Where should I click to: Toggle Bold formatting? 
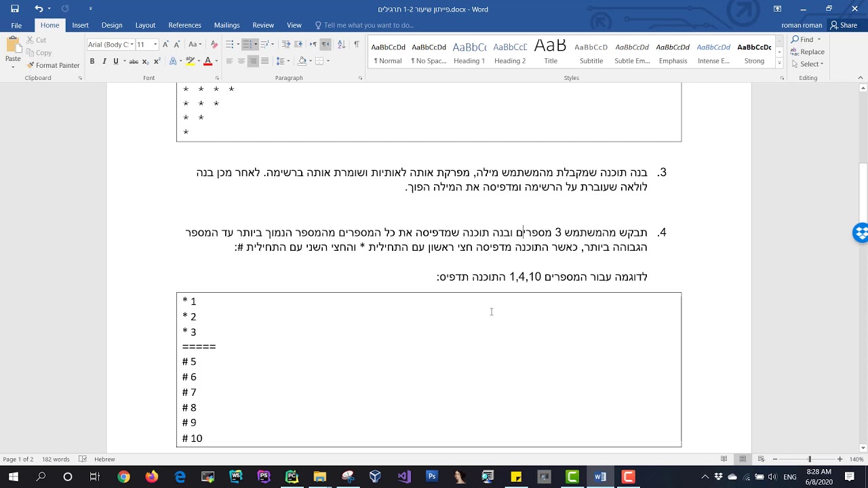(92, 61)
